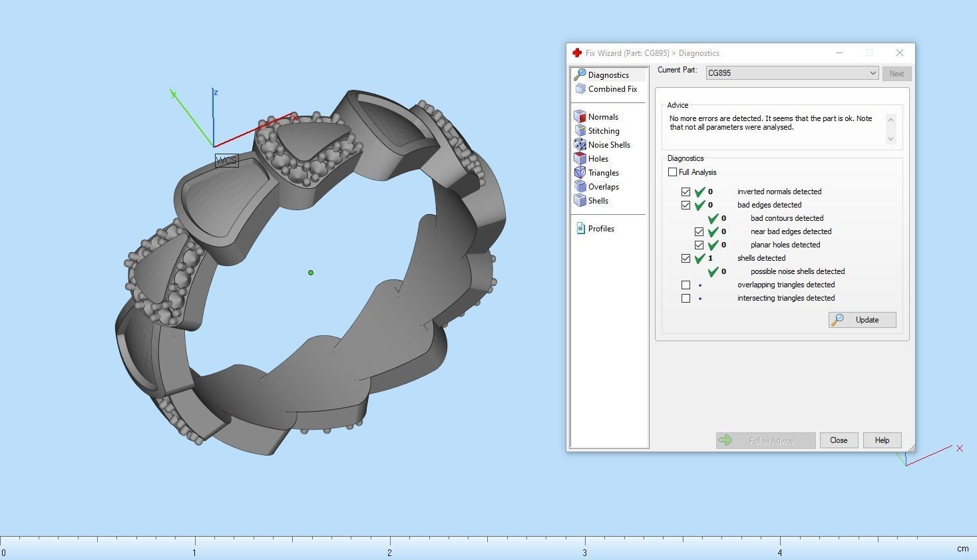Click the Profiles document icon
The image size is (977, 560).
point(580,228)
